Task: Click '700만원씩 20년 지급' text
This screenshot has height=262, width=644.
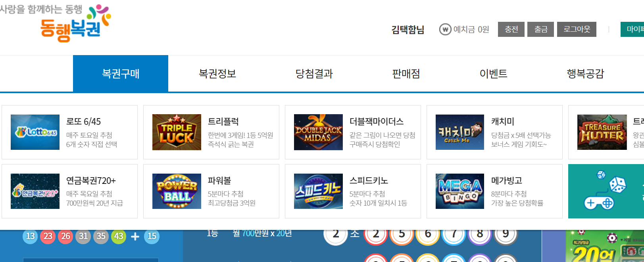Action: (x=94, y=203)
